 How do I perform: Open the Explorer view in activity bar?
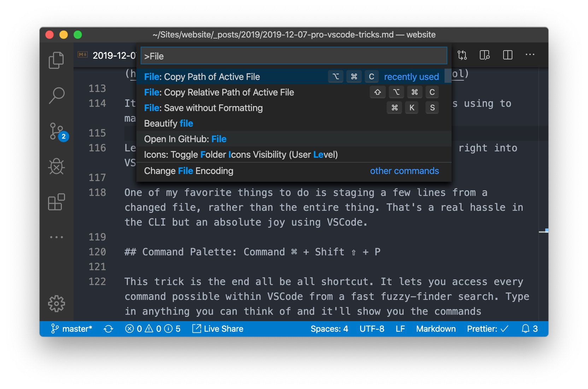pyautogui.click(x=56, y=60)
